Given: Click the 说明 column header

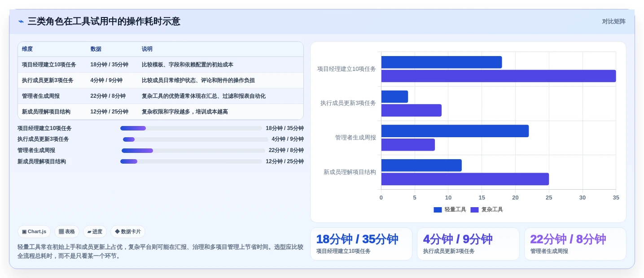Looking at the screenshot, I should (x=147, y=49).
